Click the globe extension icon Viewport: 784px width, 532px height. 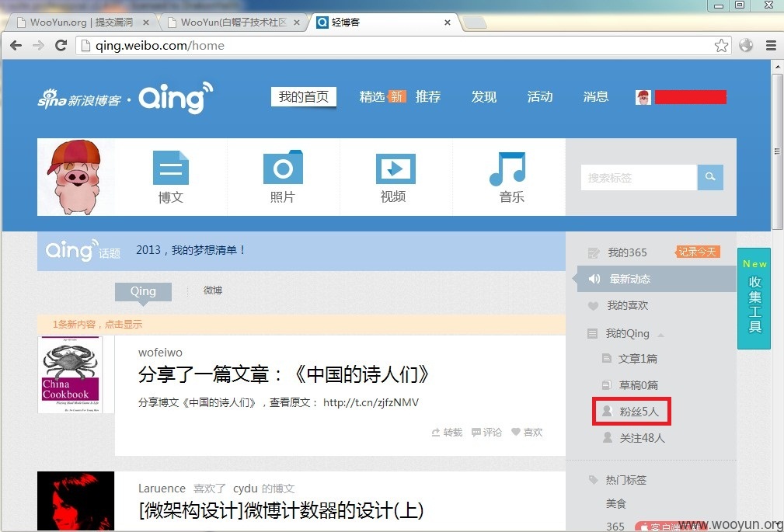746,46
